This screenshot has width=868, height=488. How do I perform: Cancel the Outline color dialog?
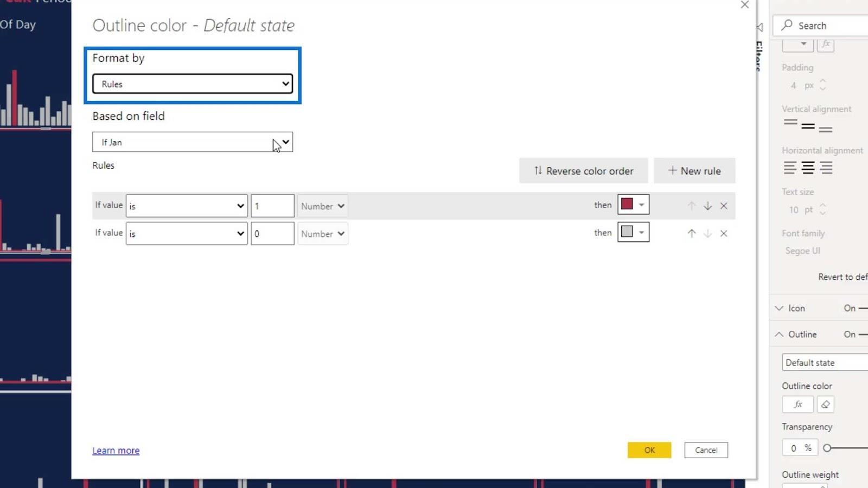pos(706,450)
